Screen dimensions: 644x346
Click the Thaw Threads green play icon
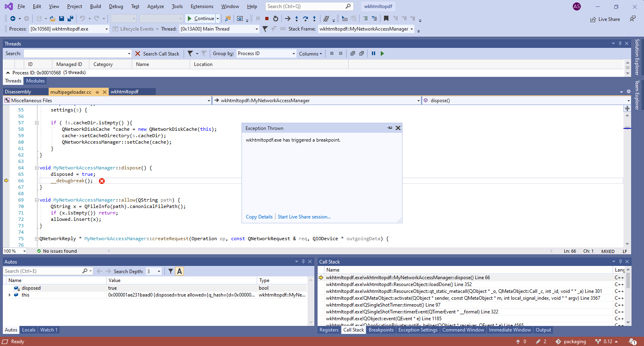coord(382,54)
